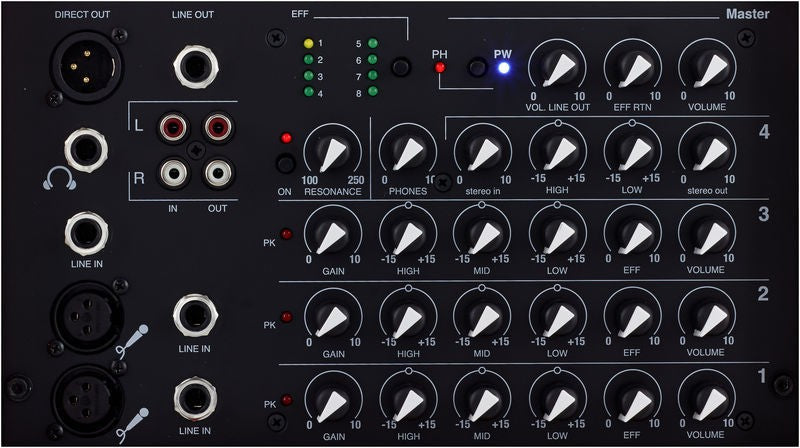The width and height of the screenshot is (800, 448).
Task: Click the RESONANCE frequency knob
Action: point(333,152)
